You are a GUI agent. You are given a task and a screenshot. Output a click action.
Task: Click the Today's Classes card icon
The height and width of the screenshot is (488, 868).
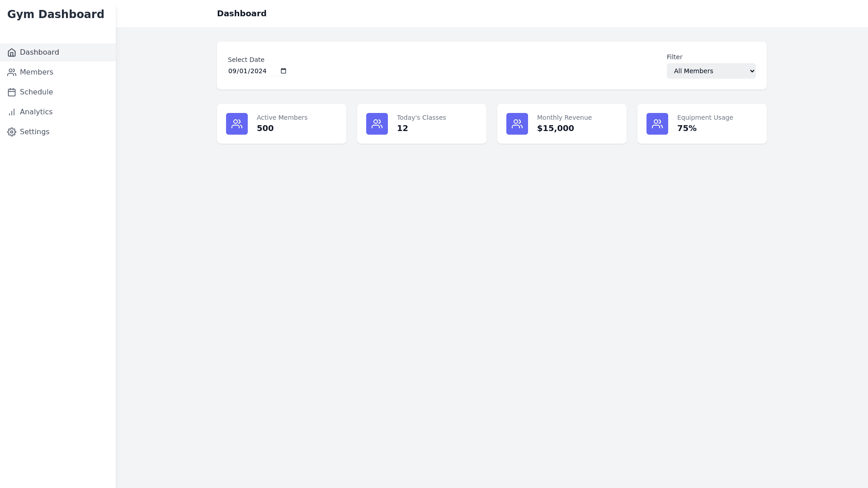tap(377, 124)
